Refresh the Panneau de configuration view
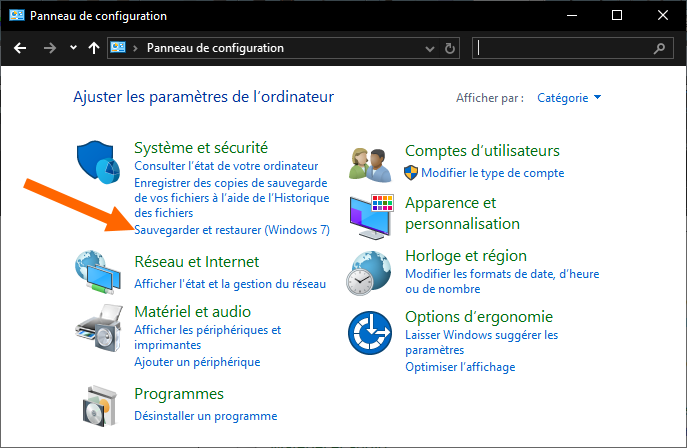 (x=450, y=48)
